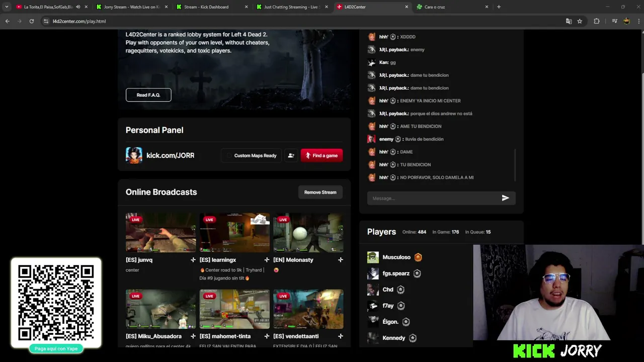Click the Personal Panel heading

(x=154, y=130)
